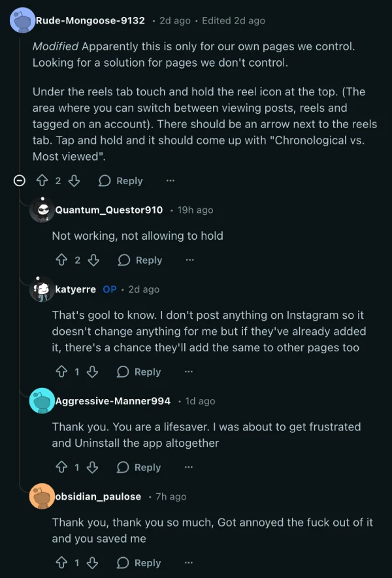Click katyerre's avatar
This screenshot has width=392, height=578.
click(41, 289)
